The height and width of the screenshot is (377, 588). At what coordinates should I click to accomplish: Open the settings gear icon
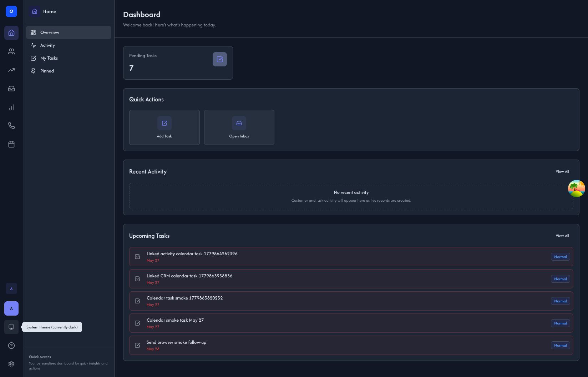pyautogui.click(x=11, y=364)
